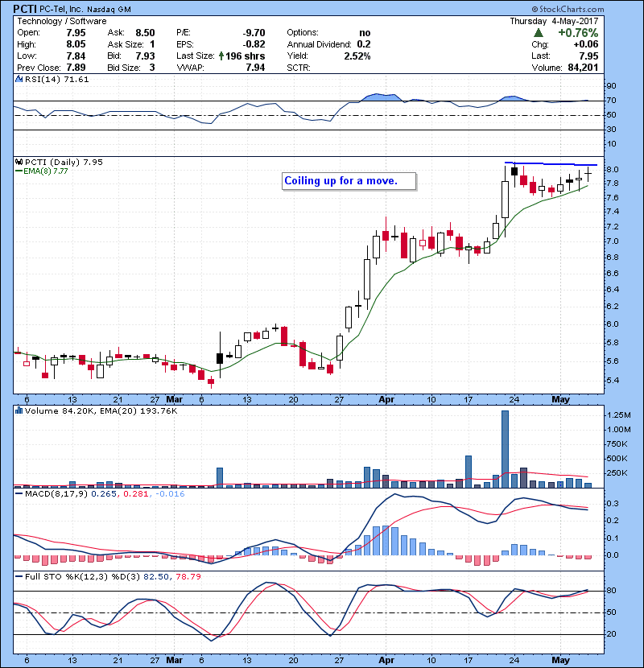Click the SCTR label

[x=299, y=68]
